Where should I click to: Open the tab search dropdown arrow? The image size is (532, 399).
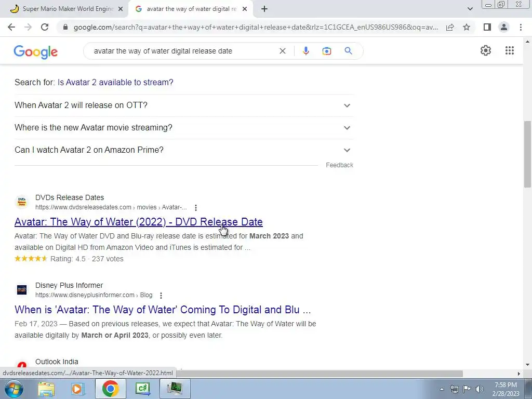pyautogui.click(x=470, y=9)
